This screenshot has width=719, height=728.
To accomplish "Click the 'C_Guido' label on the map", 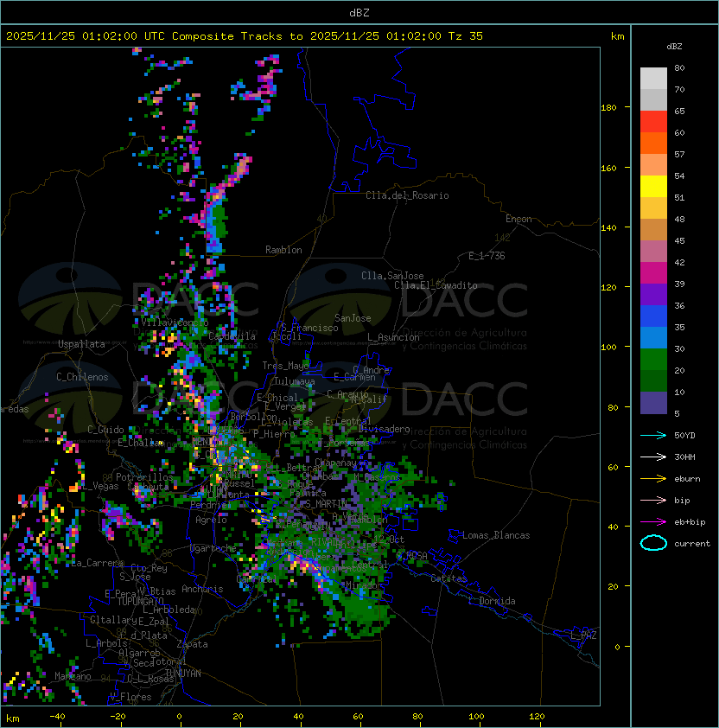I will [x=105, y=430].
